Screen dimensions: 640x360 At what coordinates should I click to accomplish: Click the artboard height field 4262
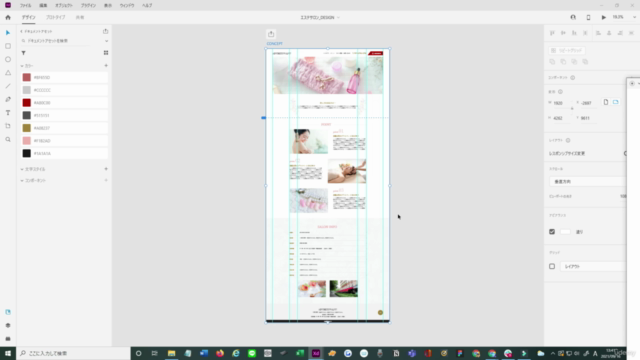point(562,118)
